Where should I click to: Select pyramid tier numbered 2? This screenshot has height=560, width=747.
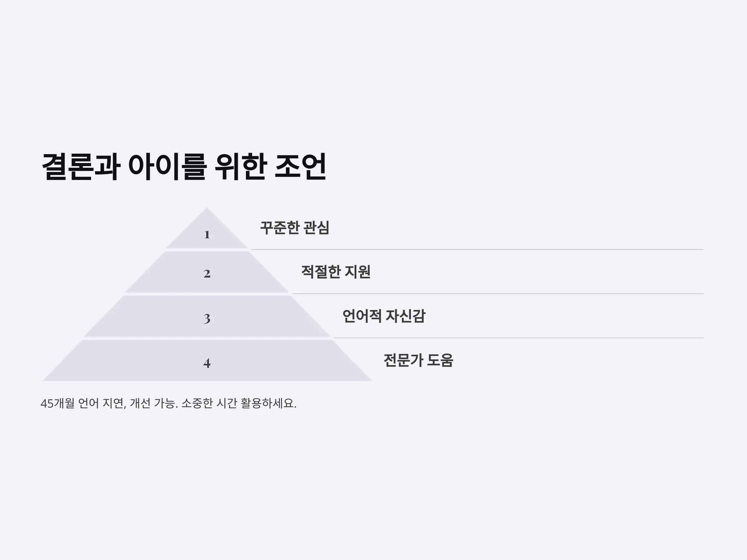[x=207, y=272]
